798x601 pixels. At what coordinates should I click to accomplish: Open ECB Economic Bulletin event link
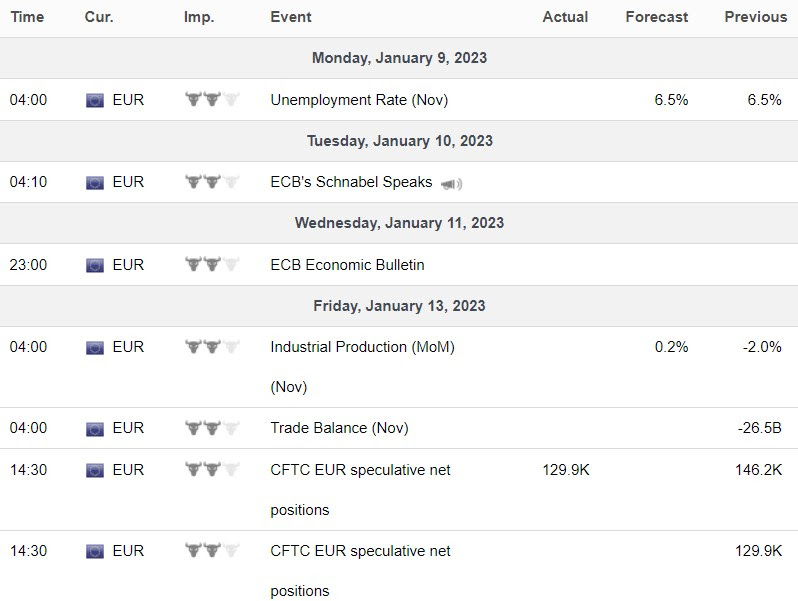click(347, 265)
